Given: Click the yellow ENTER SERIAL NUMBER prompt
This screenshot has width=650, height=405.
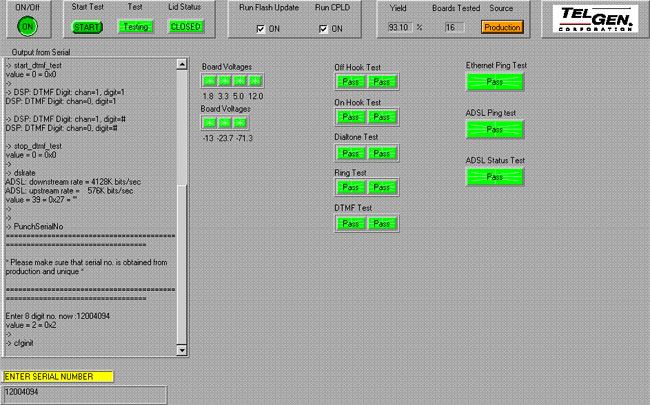Looking at the screenshot, I should (57, 376).
